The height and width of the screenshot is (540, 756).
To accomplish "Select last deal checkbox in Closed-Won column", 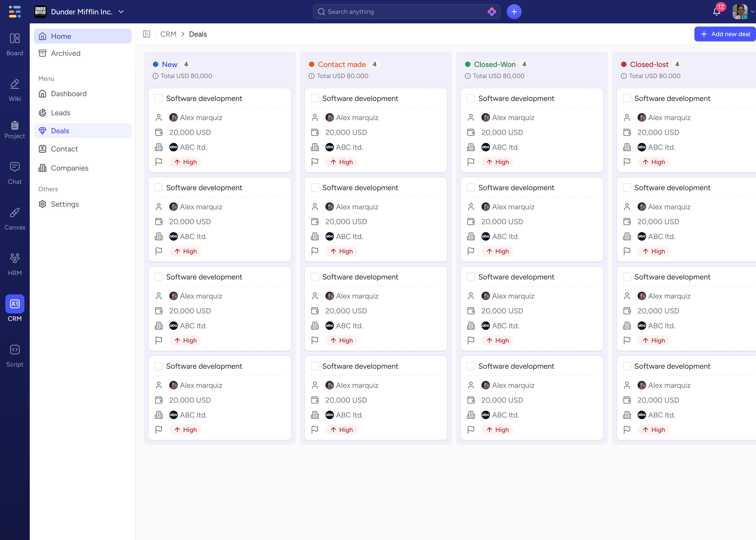I will pyautogui.click(x=471, y=366).
